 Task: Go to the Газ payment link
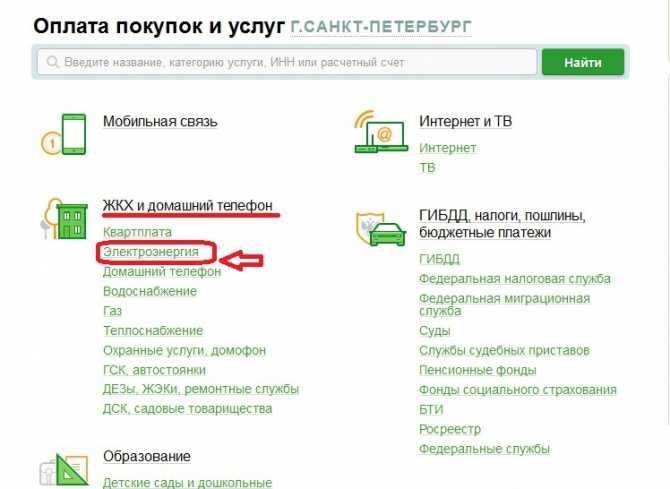click(x=112, y=311)
